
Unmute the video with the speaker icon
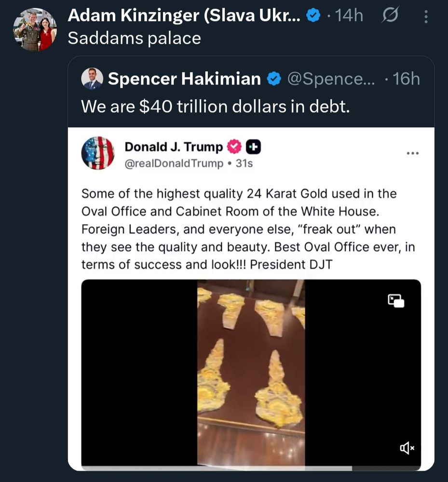(x=407, y=448)
